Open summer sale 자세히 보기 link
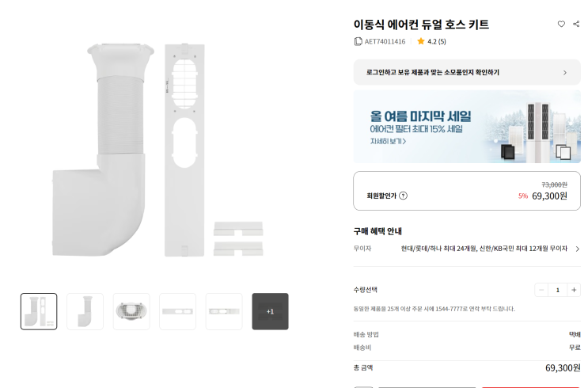588x388 pixels. point(388,141)
